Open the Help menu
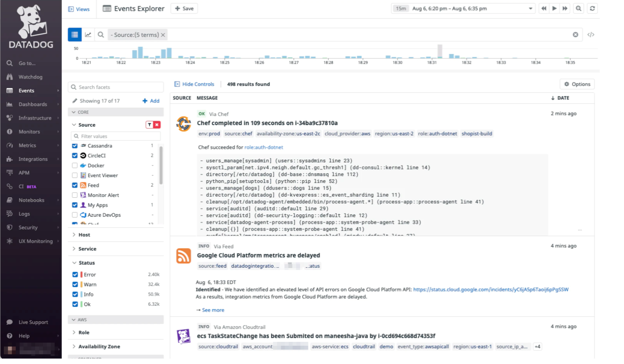This screenshot has height=364, width=624. point(24,336)
